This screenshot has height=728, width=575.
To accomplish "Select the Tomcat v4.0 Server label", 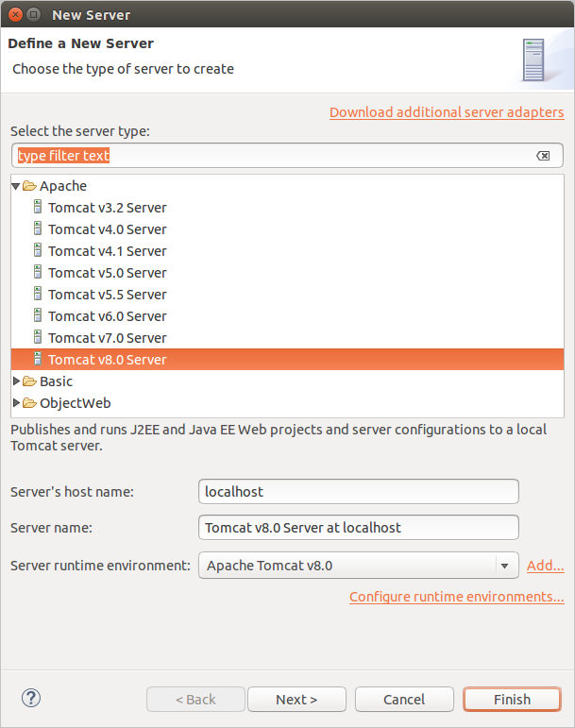I will tap(108, 229).
